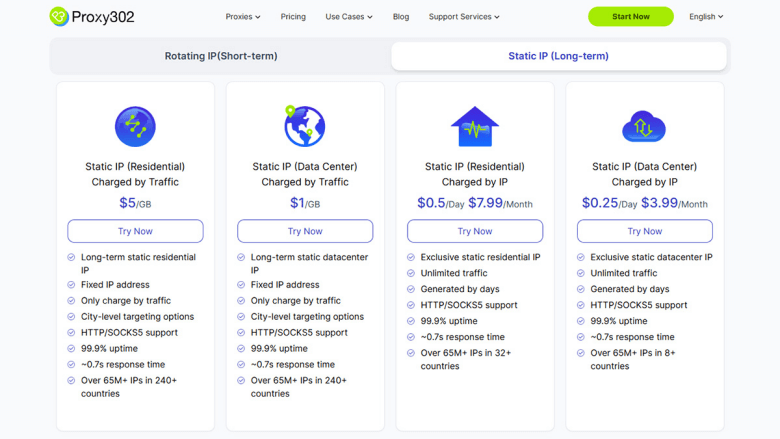Click the blue house pulse icon
The width and height of the screenshot is (780, 439).
point(475,127)
